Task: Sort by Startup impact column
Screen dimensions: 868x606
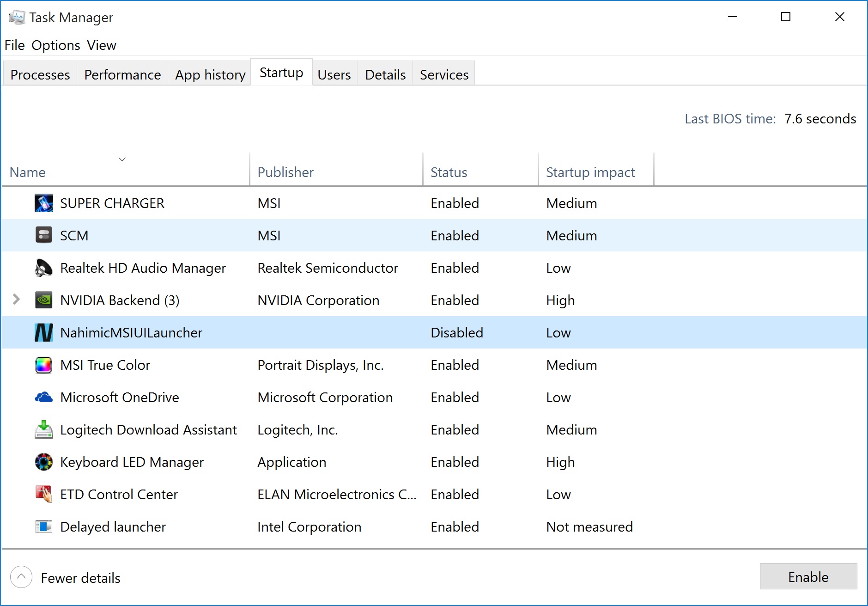Action: pyautogui.click(x=590, y=172)
